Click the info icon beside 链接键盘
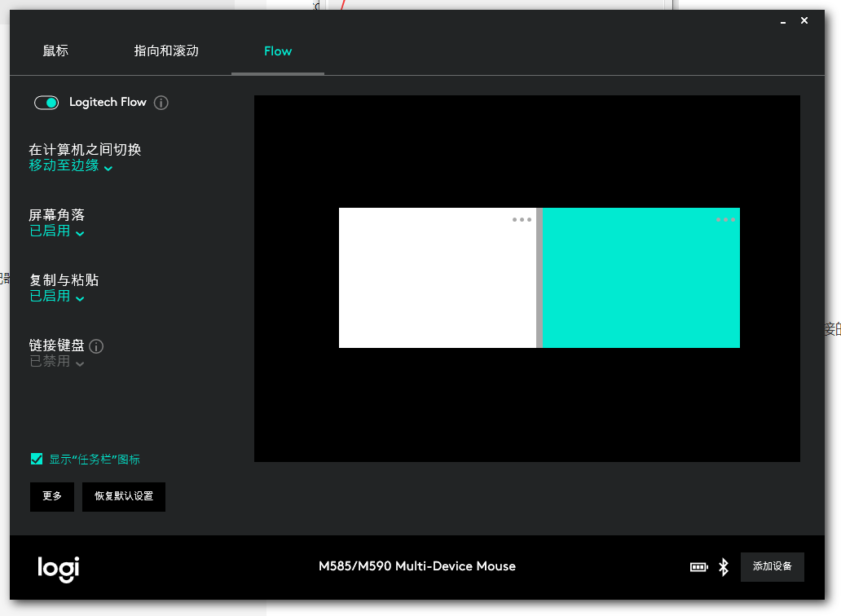The image size is (841, 616). (x=96, y=346)
